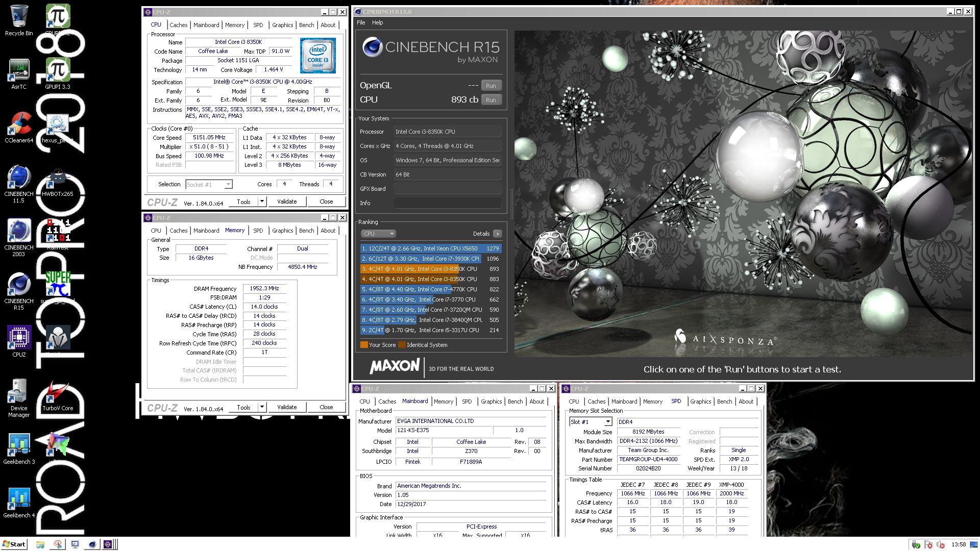Run the OpenGL test in Cinebench
This screenshot has width=980, height=551.
(x=491, y=86)
